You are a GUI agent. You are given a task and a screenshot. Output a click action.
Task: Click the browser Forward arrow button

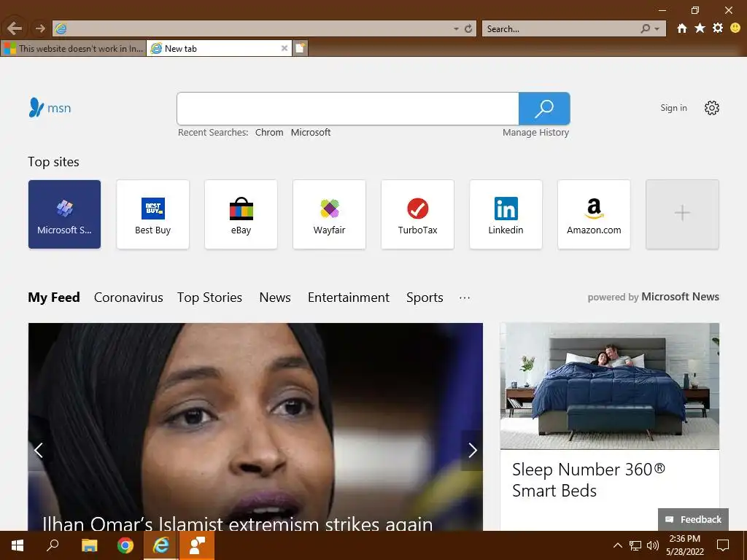click(x=40, y=28)
